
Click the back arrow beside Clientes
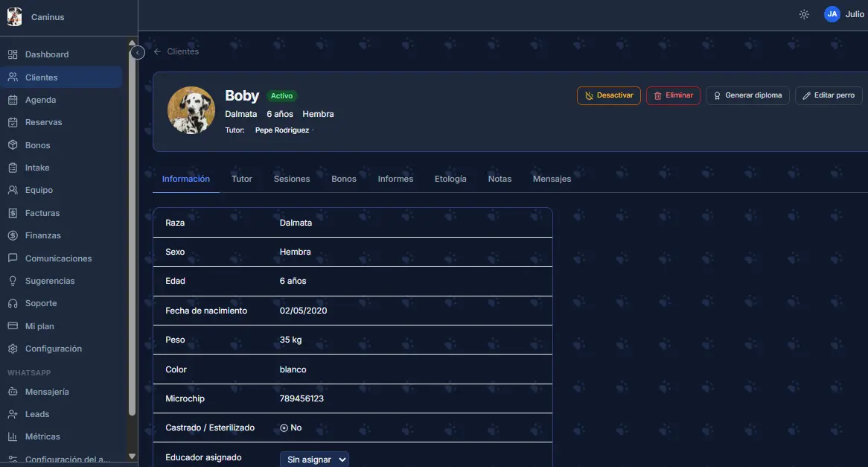point(157,51)
